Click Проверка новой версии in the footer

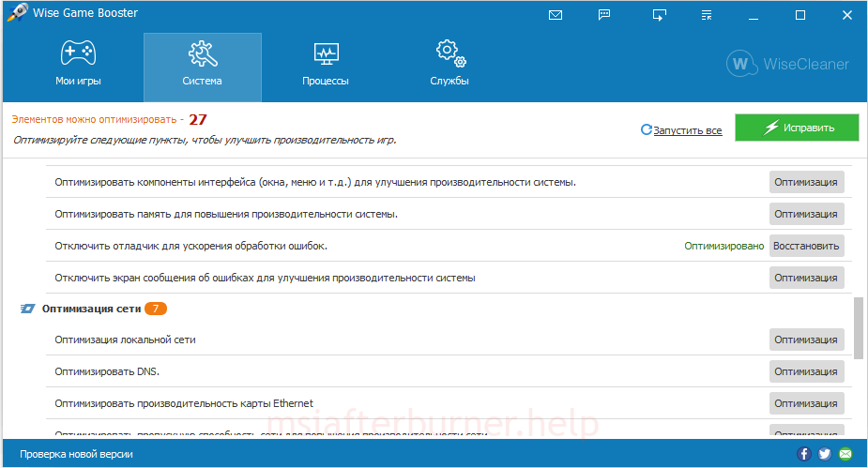coord(76,454)
